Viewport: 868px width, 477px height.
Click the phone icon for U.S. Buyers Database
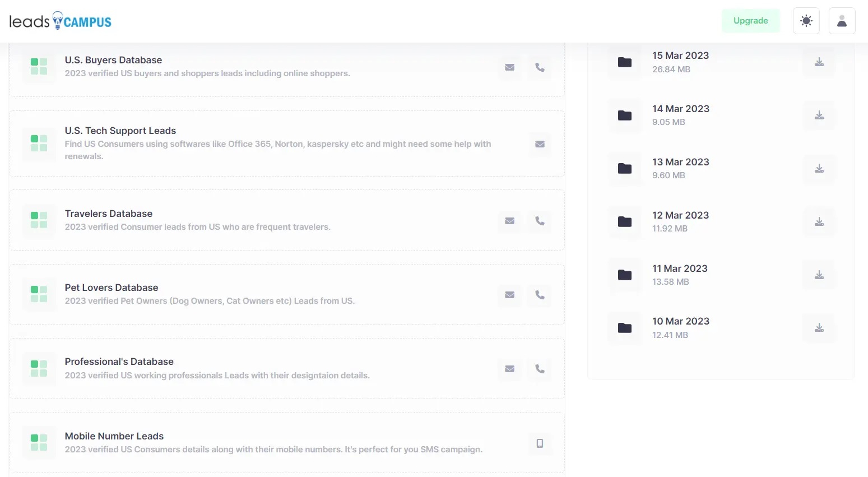tap(540, 67)
